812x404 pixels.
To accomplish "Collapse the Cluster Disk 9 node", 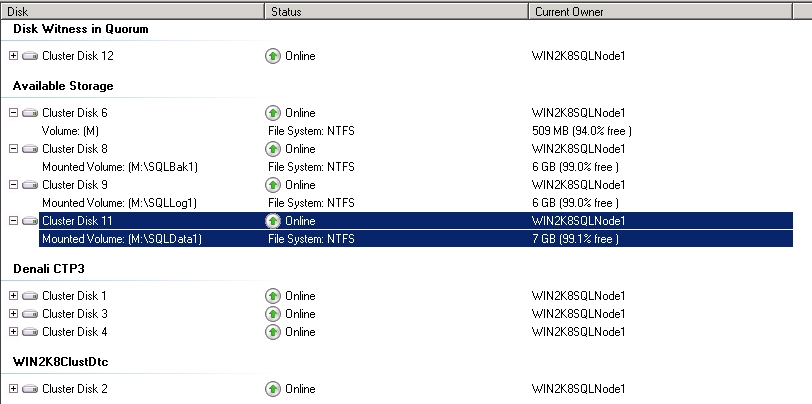I will tap(13, 185).
